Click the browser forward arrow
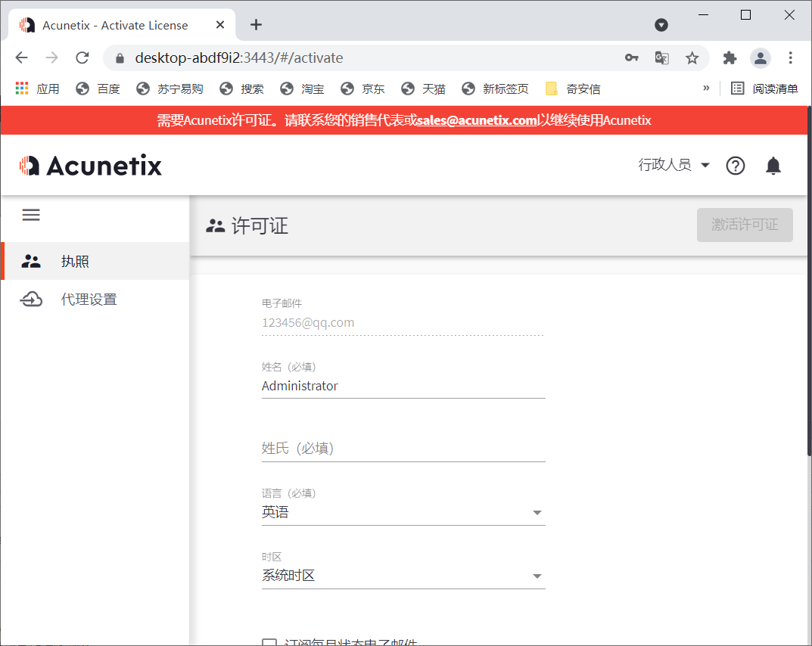 (x=51, y=57)
